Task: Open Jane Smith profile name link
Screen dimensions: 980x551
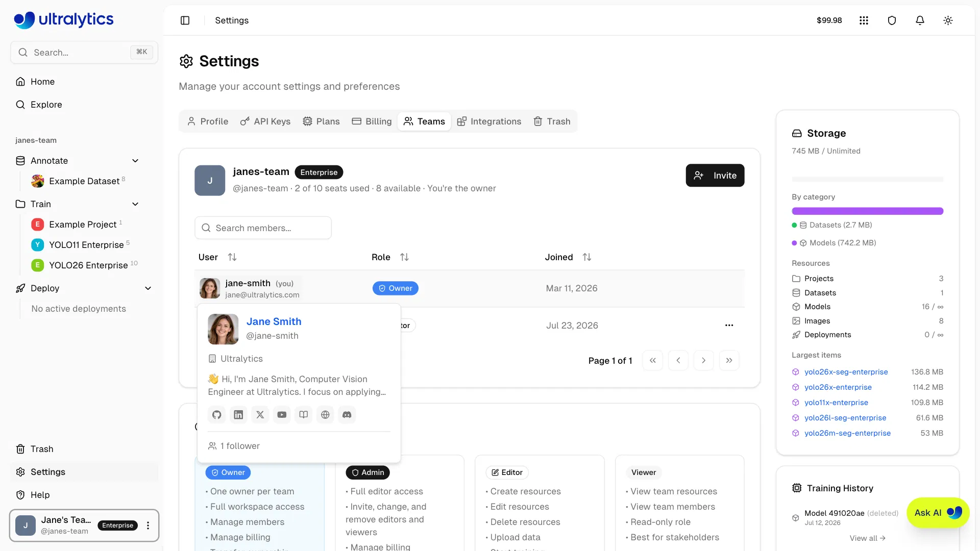Action: pyautogui.click(x=274, y=321)
